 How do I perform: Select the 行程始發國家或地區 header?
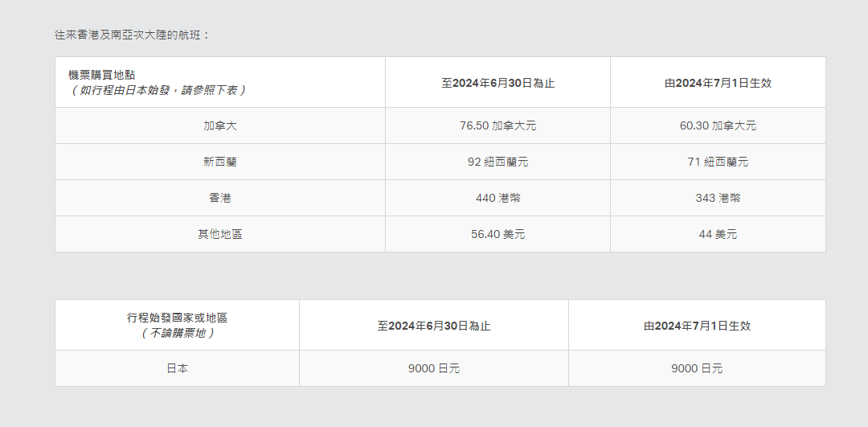pyautogui.click(x=177, y=318)
